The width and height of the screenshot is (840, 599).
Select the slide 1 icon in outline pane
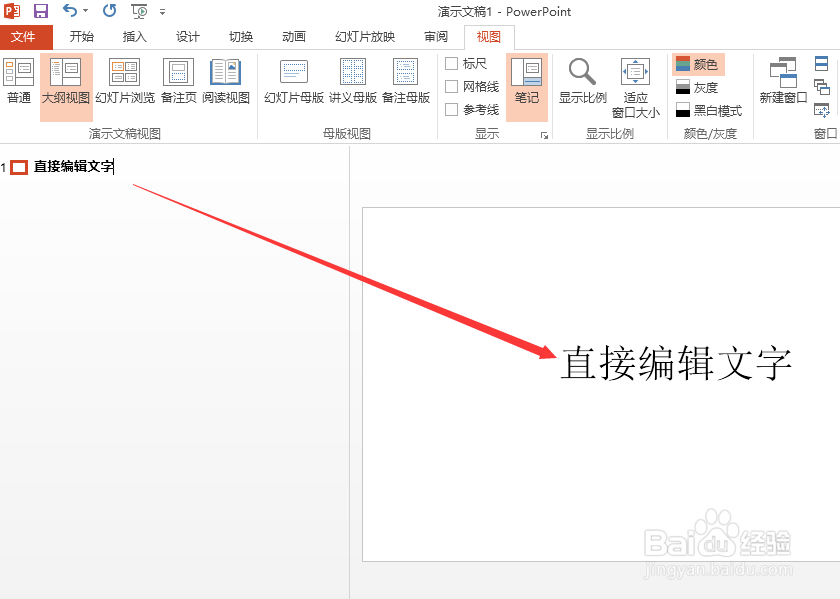point(19,168)
